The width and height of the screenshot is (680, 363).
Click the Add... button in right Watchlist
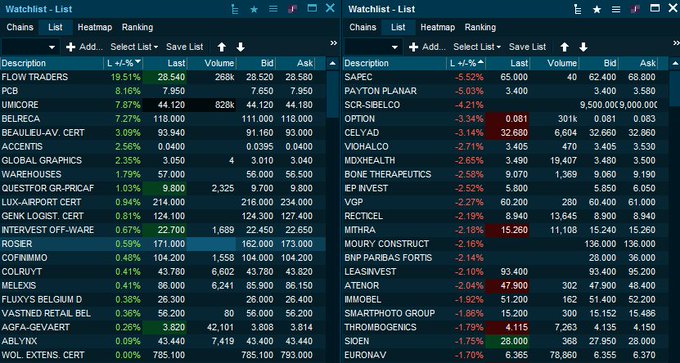pyautogui.click(x=427, y=47)
